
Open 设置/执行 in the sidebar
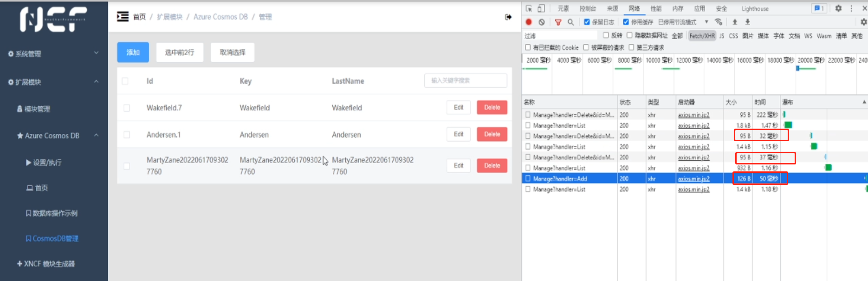pos(44,163)
